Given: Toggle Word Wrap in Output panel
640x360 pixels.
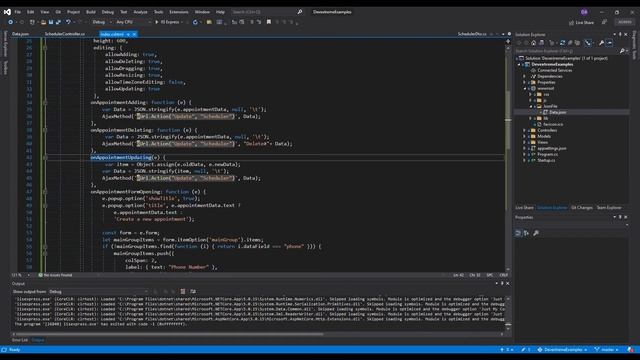Looking at the screenshot, I should click(193, 291).
